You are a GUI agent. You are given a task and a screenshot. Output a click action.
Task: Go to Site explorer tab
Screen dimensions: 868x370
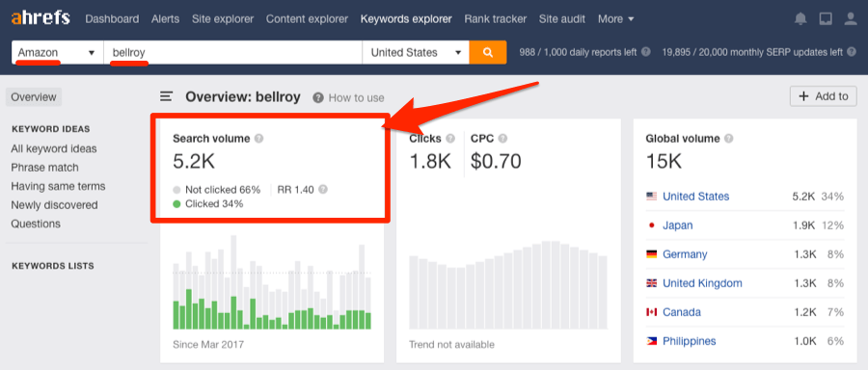(x=223, y=19)
